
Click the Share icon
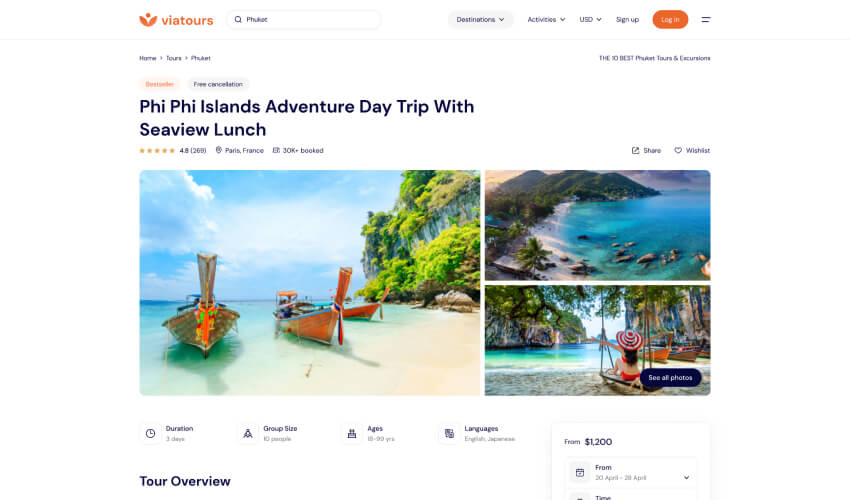(x=635, y=151)
